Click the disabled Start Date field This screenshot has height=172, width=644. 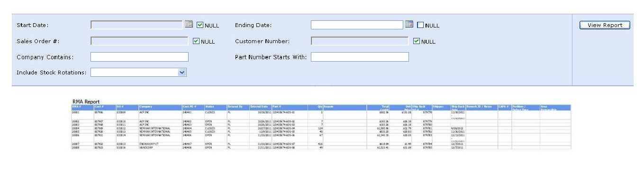click(x=136, y=25)
